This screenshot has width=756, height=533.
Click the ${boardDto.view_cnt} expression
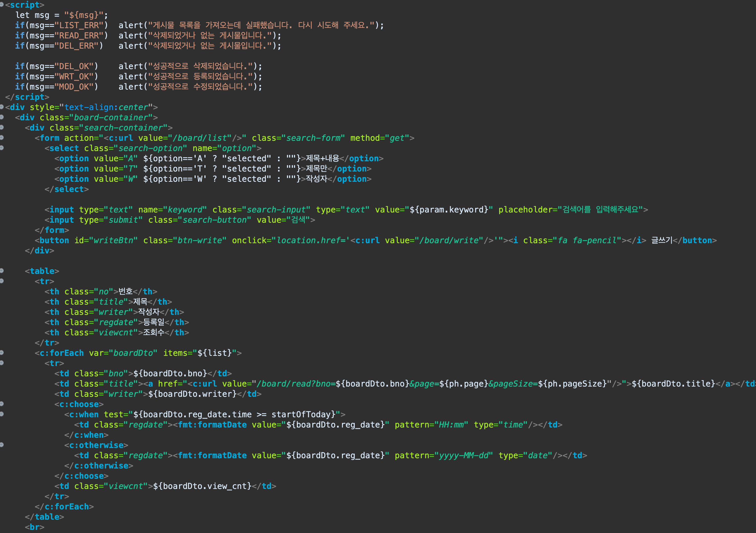(x=202, y=486)
